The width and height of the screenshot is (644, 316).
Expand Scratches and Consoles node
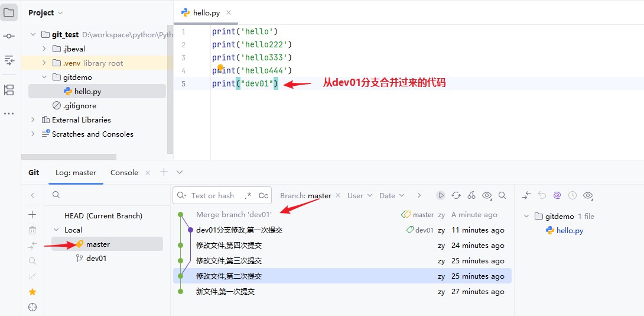coord(33,134)
